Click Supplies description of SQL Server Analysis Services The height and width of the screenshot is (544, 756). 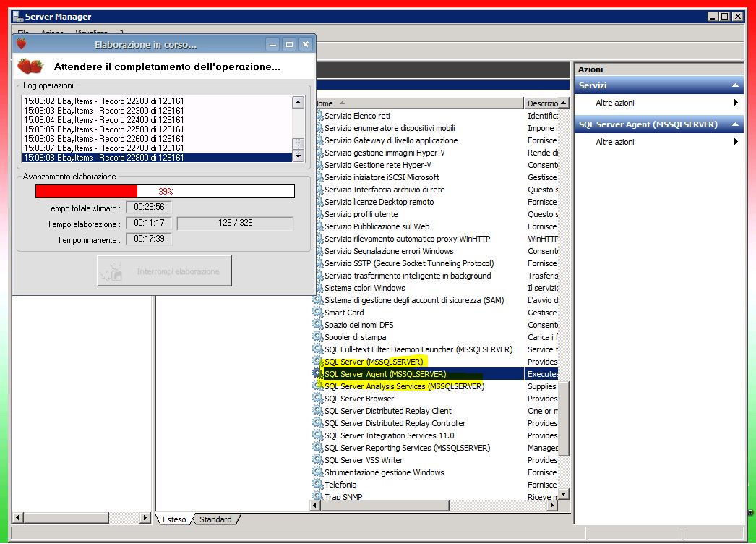(542, 386)
